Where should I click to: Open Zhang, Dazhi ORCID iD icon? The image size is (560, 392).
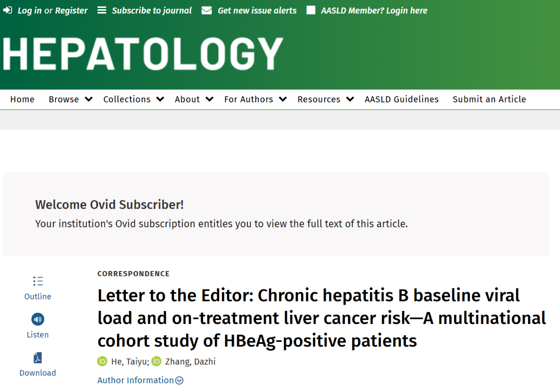click(156, 362)
